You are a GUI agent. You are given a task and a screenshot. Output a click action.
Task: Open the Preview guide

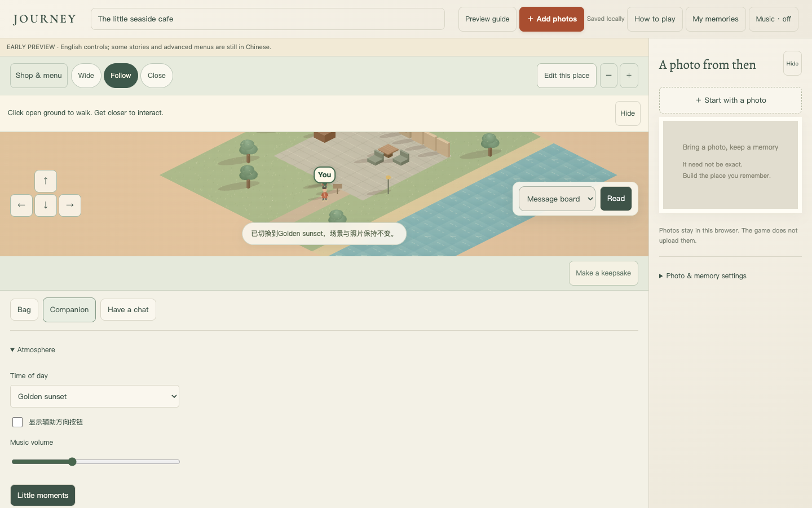tap(487, 19)
